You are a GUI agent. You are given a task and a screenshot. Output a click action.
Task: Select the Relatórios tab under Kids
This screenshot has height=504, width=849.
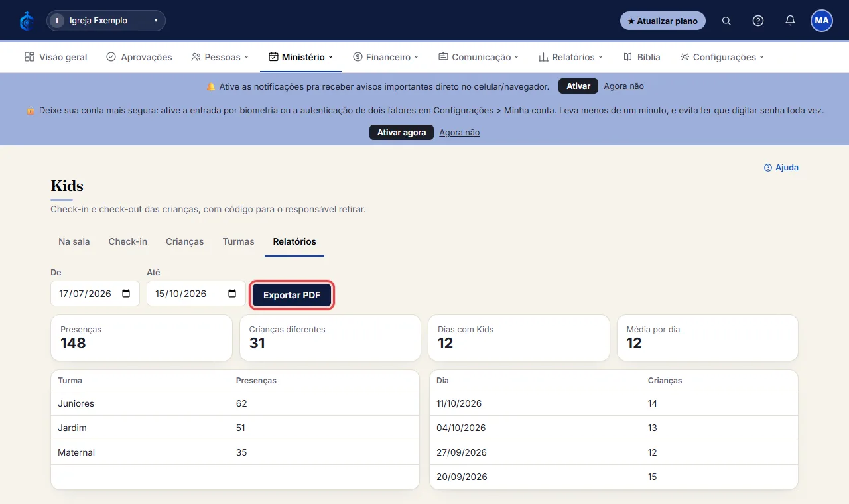coord(294,241)
